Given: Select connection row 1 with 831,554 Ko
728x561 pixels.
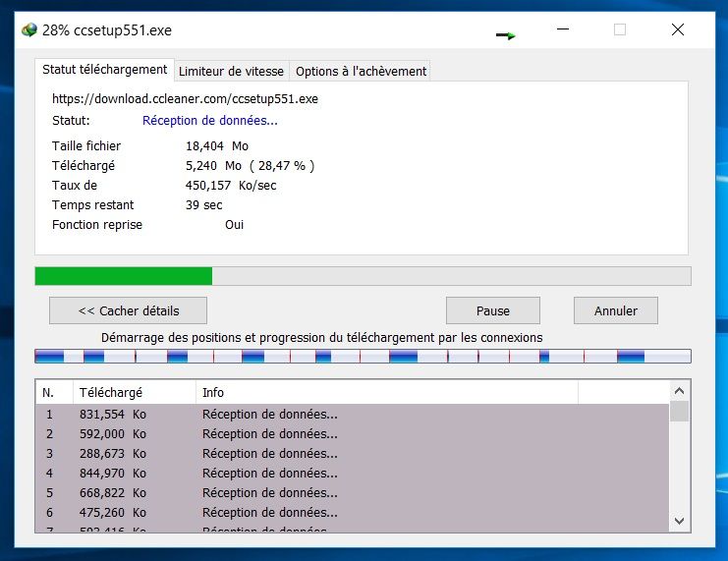Looking at the screenshot, I should pyautogui.click(x=353, y=415).
